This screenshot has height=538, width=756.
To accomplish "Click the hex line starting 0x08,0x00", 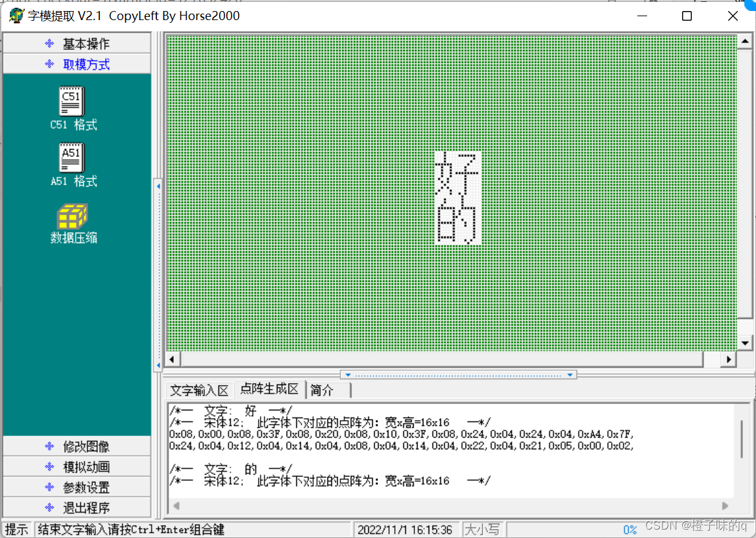I will point(401,434).
